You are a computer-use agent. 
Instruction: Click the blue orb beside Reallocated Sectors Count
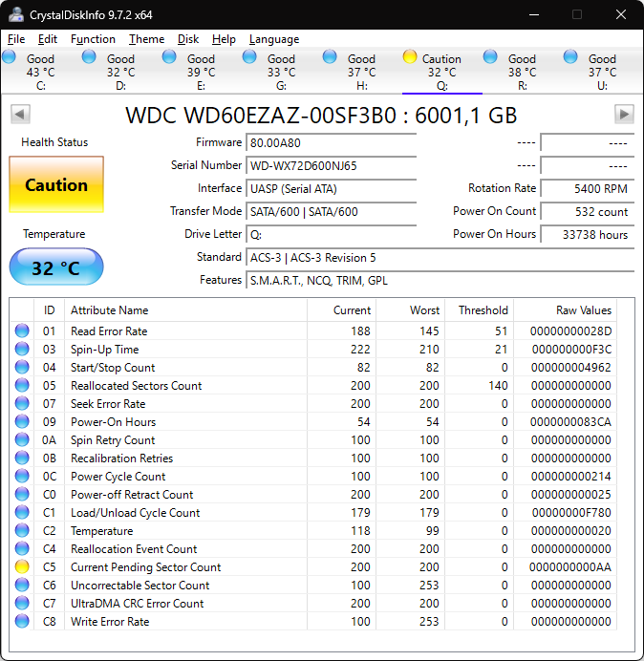21,386
